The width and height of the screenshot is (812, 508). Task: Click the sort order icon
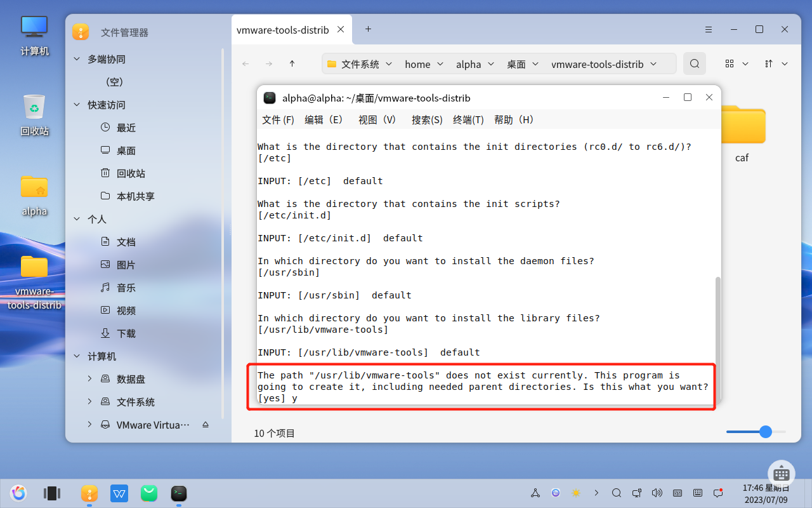769,63
